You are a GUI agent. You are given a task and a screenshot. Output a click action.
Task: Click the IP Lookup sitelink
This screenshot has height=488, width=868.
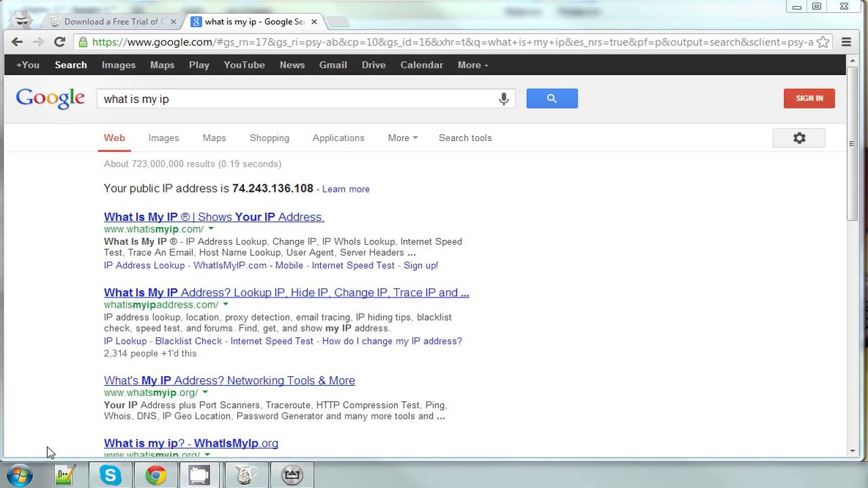(125, 341)
